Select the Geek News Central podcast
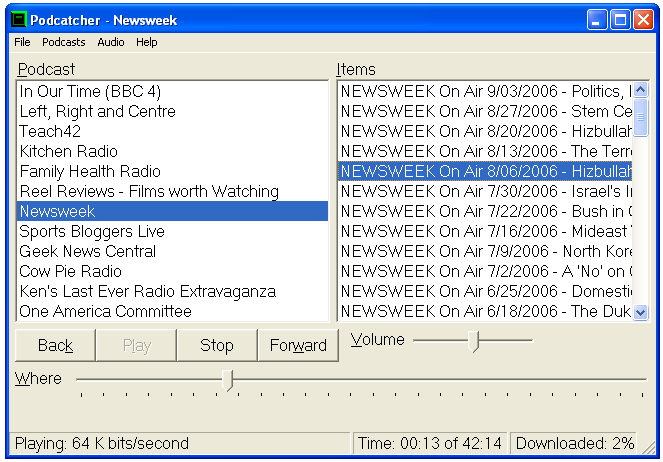 173,251
